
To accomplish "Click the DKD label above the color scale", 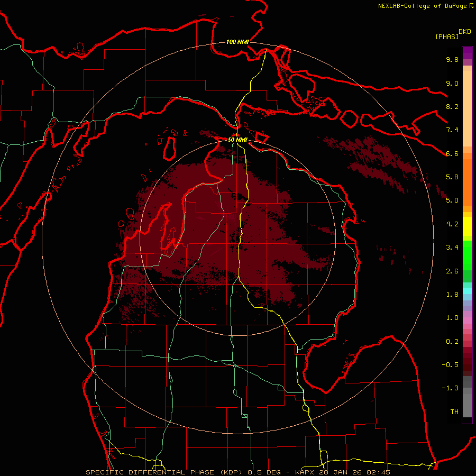I will pos(465,32).
